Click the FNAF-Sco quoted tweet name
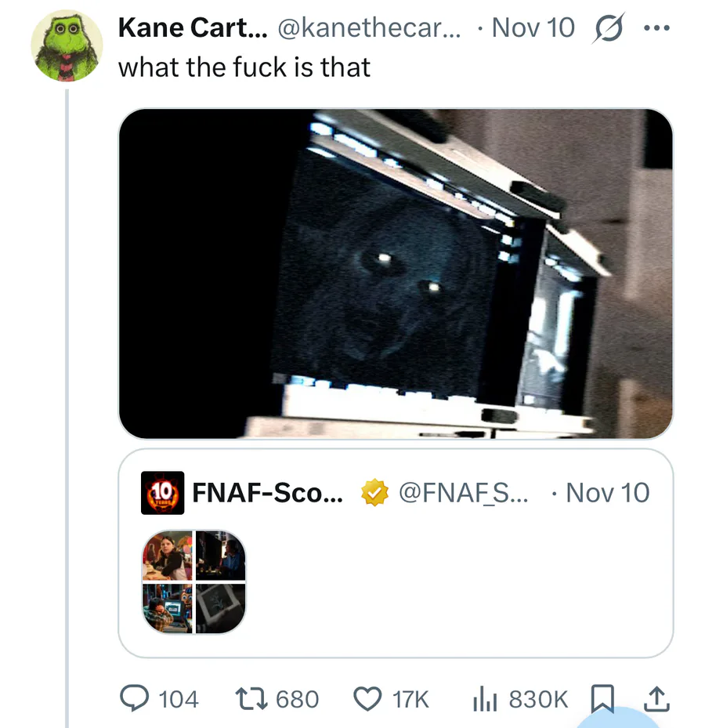This screenshot has height=728, width=705. point(266,493)
